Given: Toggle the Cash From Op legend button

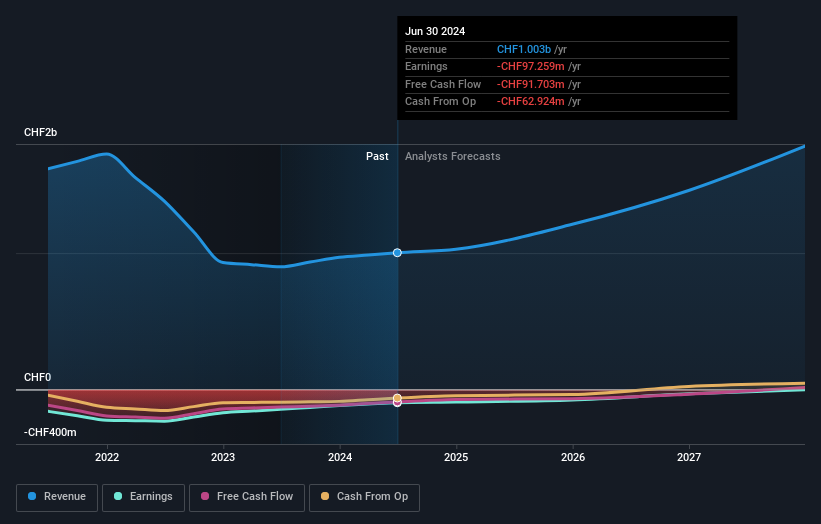Looking at the screenshot, I should pos(364,497).
